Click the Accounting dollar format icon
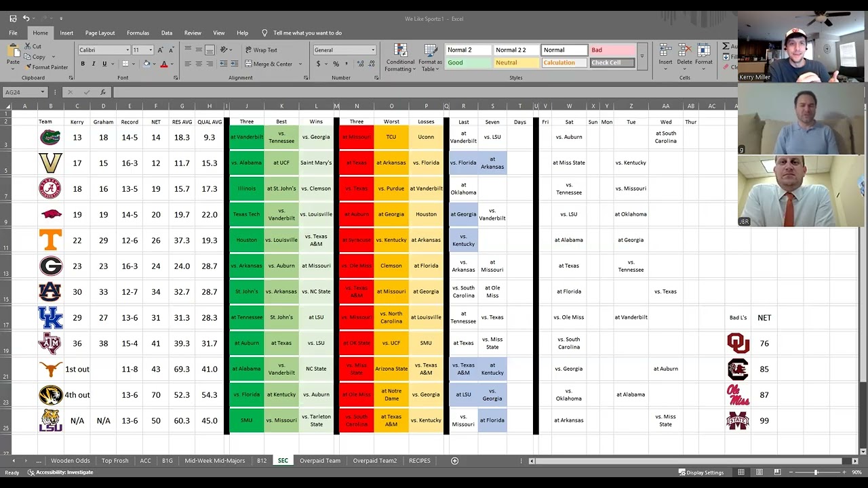This screenshot has height=488, width=868. pyautogui.click(x=318, y=64)
